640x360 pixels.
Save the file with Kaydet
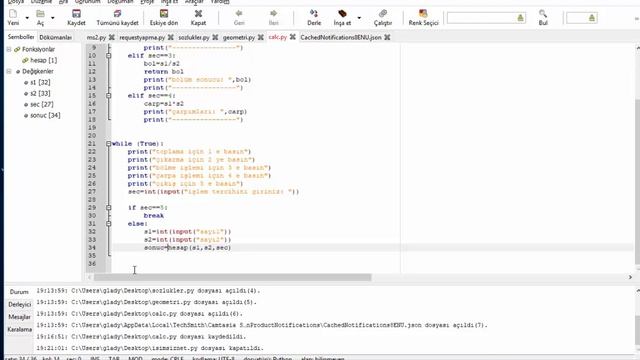point(76,14)
